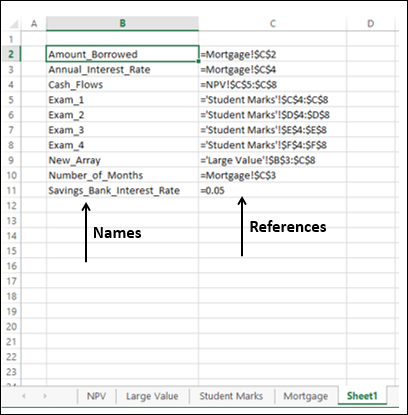Select column D header

[x=370, y=23]
